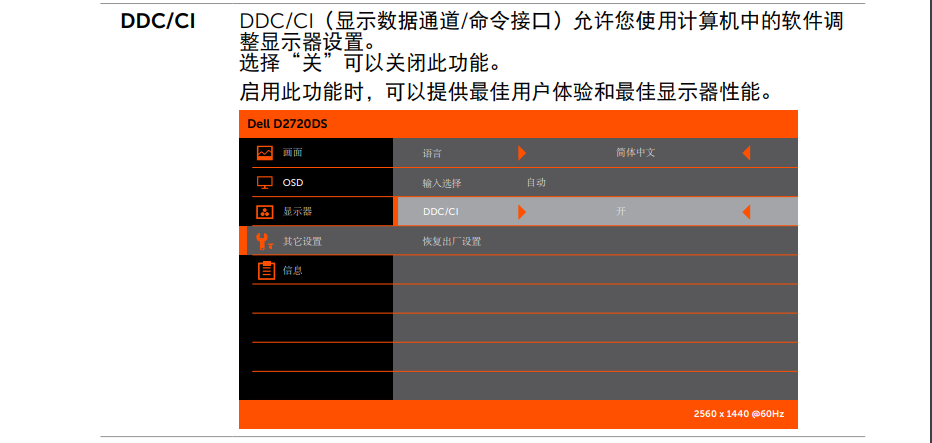Click left arrow after 开 value
This screenshot has height=443, width=932.
[746, 212]
